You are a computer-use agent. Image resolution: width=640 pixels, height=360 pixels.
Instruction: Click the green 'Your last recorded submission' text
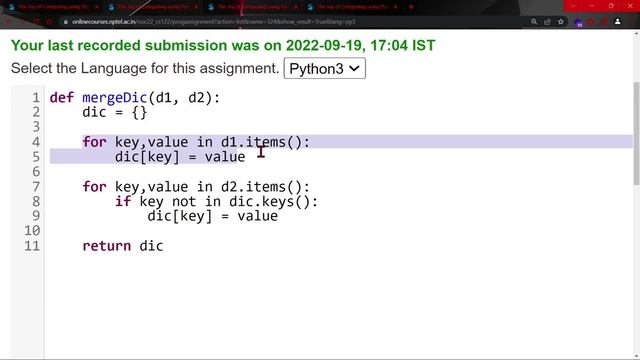click(223, 45)
